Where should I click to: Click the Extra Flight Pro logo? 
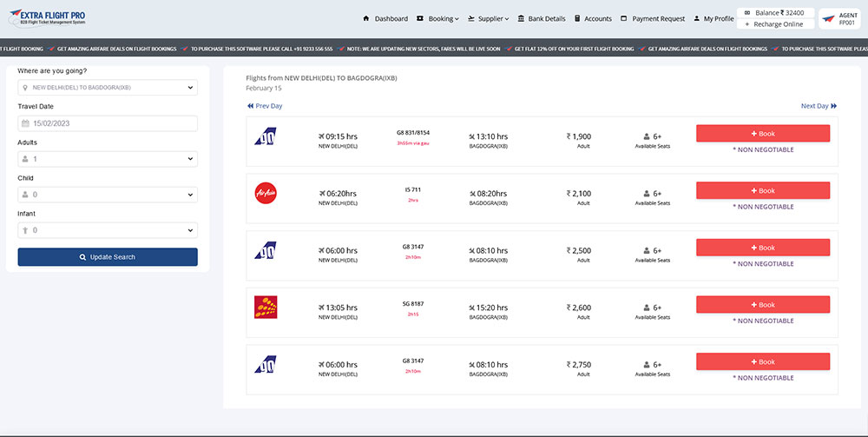click(x=48, y=18)
